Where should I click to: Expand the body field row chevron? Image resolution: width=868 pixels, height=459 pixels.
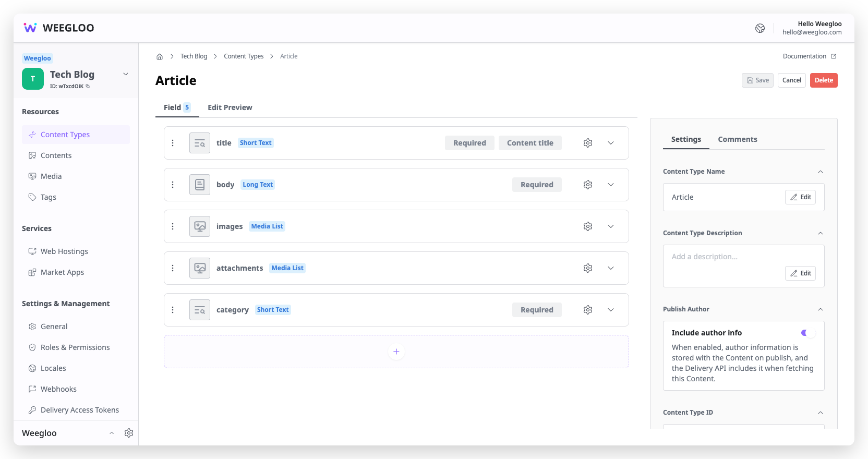611,185
